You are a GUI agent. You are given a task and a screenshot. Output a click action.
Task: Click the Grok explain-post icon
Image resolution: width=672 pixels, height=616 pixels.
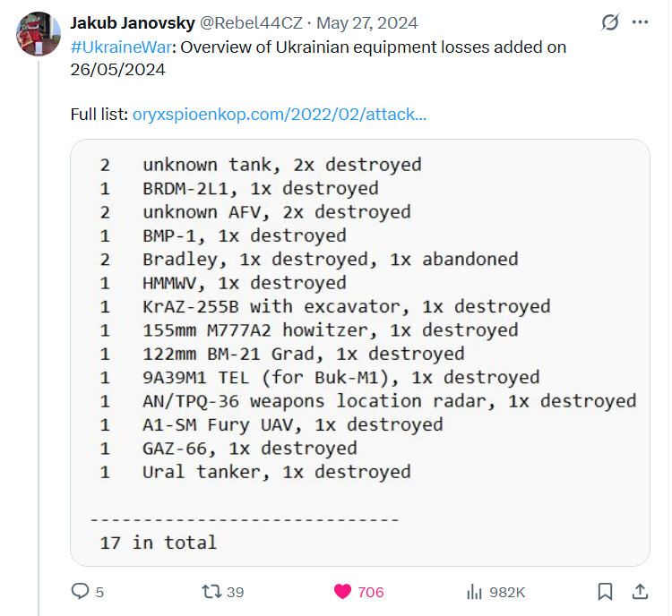click(610, 22)
